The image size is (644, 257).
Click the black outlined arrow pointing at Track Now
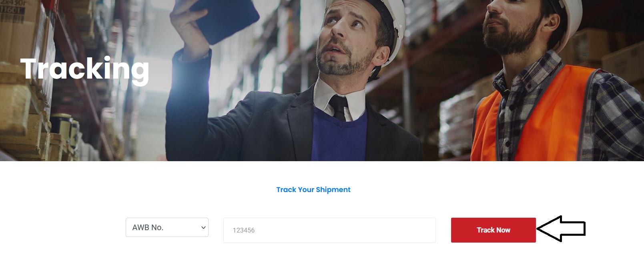click(561, 229)
